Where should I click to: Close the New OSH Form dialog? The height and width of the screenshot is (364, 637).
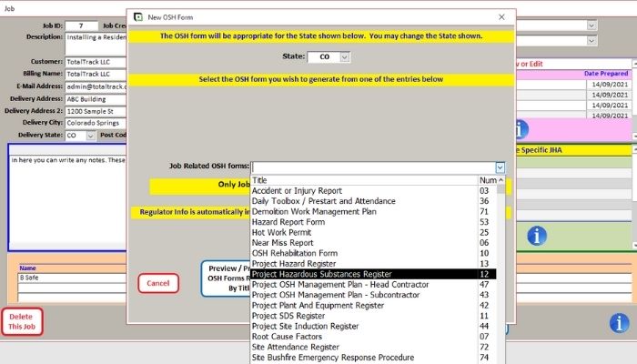pyautogui.click(x=501, y=17)
